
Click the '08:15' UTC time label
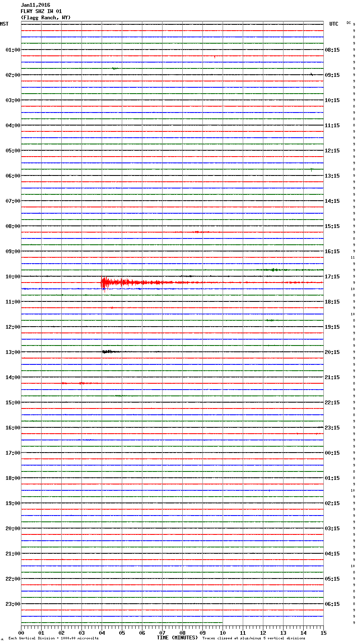click(x=332, y=50)
